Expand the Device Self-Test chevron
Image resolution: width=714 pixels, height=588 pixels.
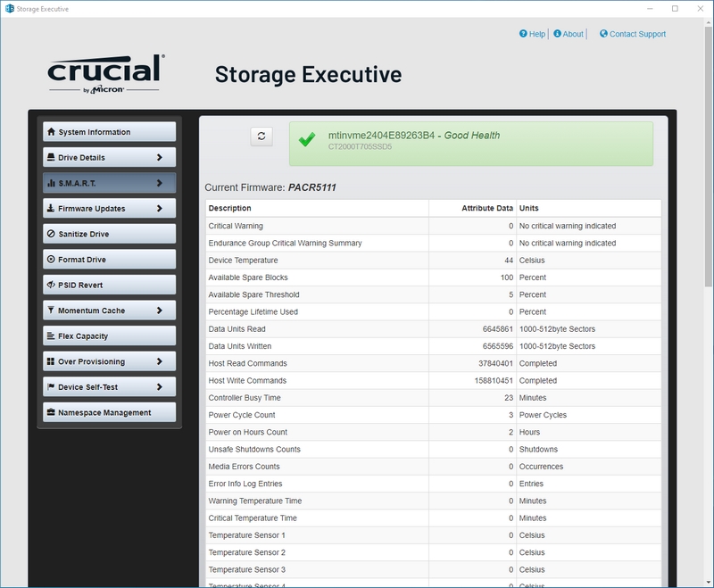pyautogui.click(x=160, y=386)
